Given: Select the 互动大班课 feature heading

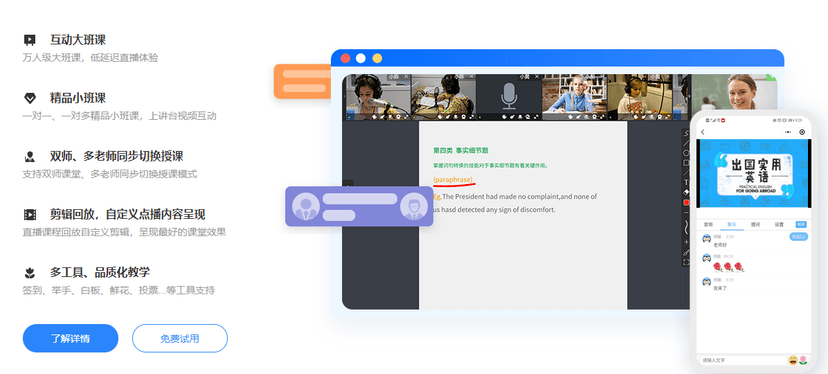Looking at the screenshot, I should click(x=78, y=40).
